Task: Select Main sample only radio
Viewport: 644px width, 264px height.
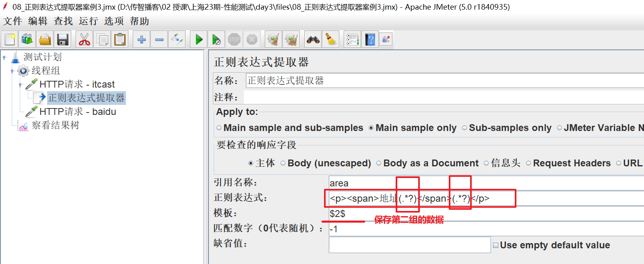Action: click(371, 128)
